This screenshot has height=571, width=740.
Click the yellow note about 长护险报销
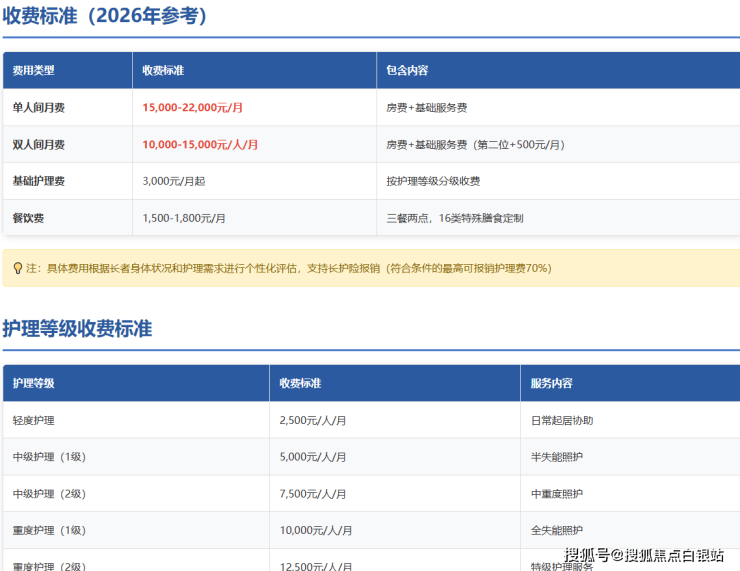pos(371,268)
